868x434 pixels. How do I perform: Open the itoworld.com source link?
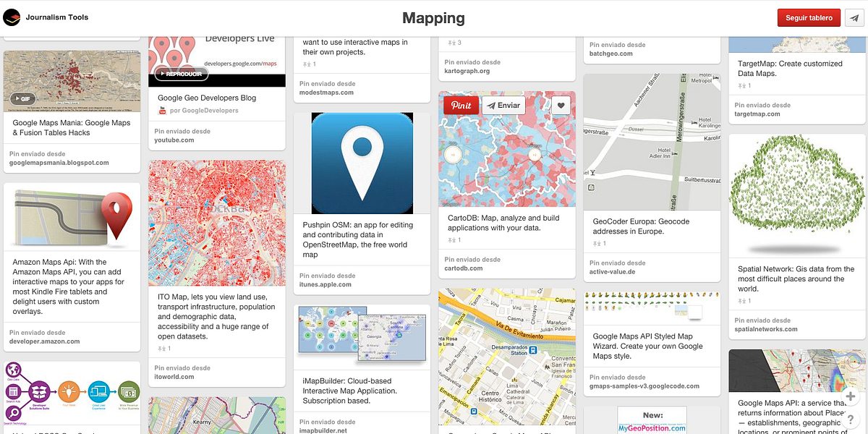tap(174, 377)
